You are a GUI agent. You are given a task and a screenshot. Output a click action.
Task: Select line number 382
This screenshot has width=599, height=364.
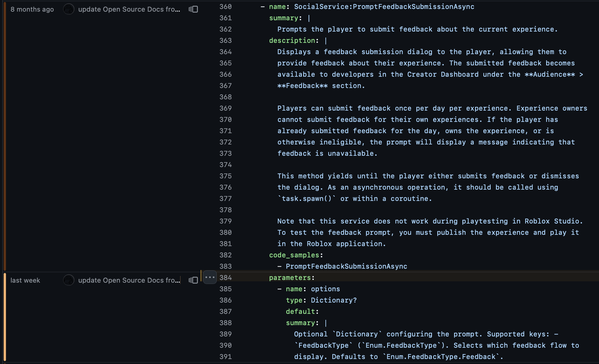pos(225,255)
